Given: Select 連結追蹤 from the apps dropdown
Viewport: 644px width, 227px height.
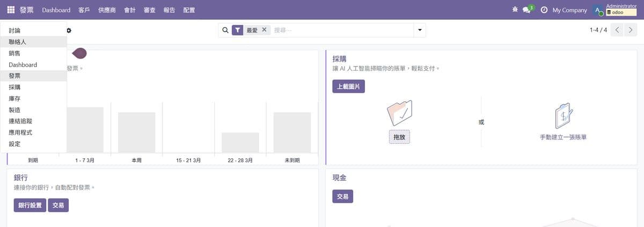Looking at the screenshot, I should tap(33, 121).
